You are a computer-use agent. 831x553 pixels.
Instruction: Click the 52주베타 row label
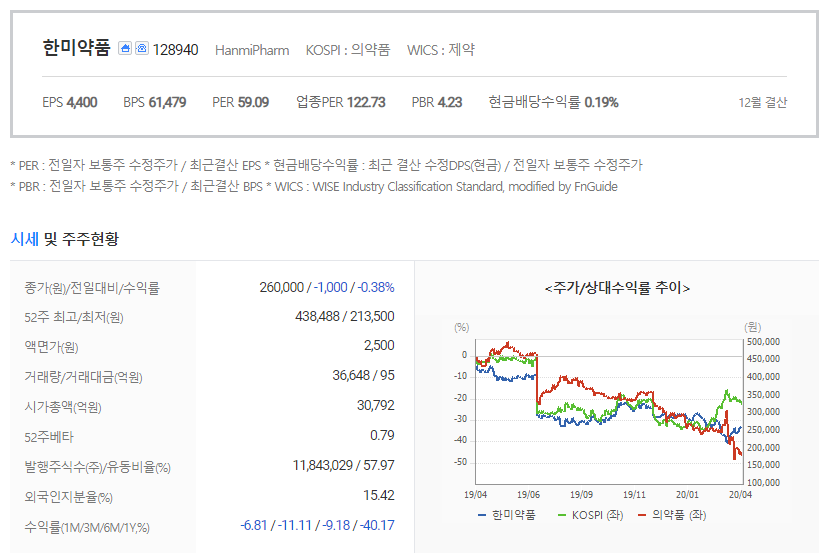coord(49,437)
